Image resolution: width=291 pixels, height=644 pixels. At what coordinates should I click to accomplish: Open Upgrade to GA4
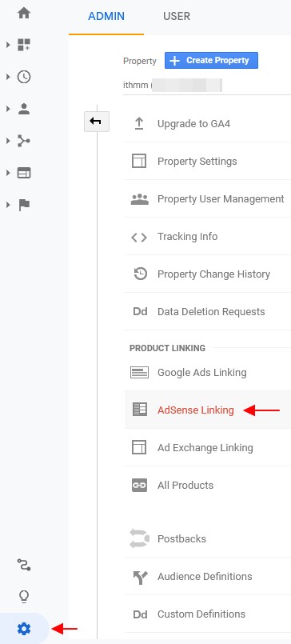click(193, 124)
